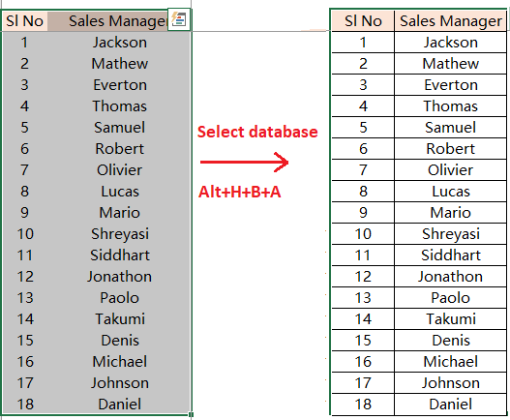This screenshot has height=420, width=510.
Task: Select the Siddhart cell in the right table
Action: (x=450, y=255)
